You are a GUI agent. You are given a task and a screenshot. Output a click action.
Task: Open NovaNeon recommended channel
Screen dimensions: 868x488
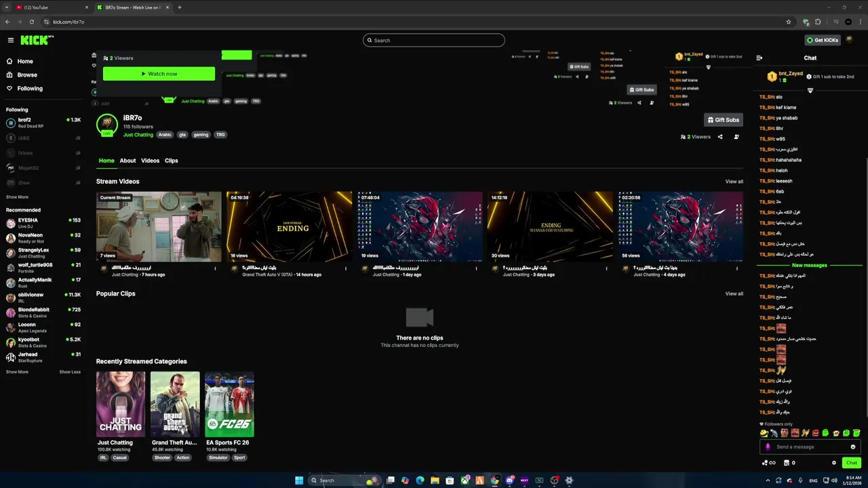43,238
